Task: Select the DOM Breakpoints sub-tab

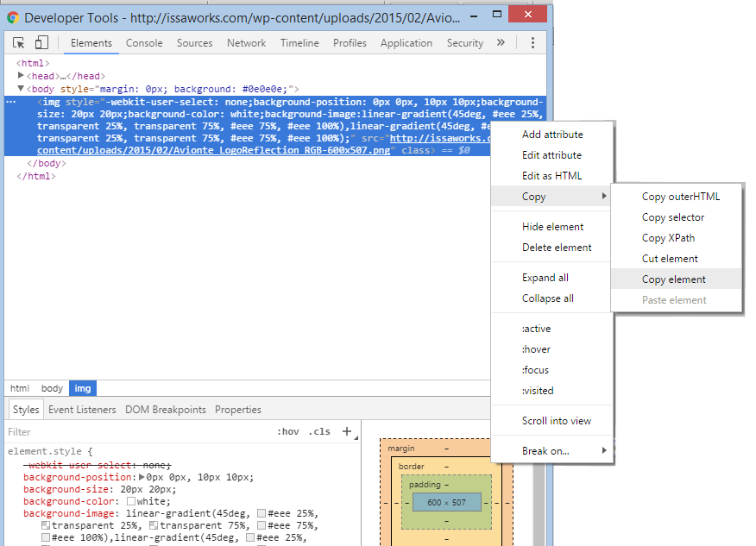Action: [x=166, y=410]
